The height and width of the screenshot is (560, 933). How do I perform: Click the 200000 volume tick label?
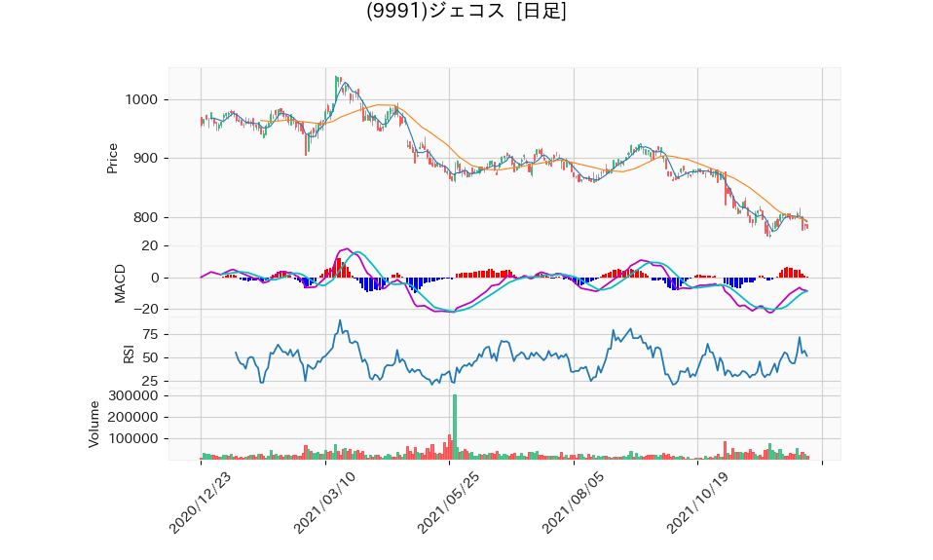132,417
